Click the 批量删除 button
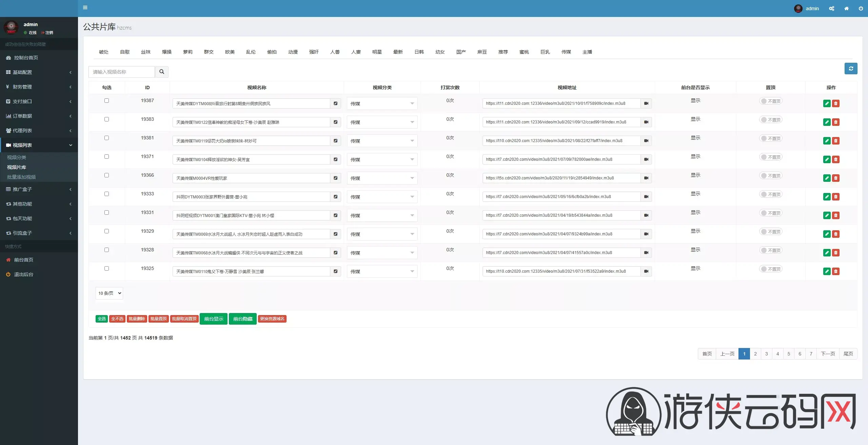This screenshot has width=868, height=445. [x=137, y=319]
